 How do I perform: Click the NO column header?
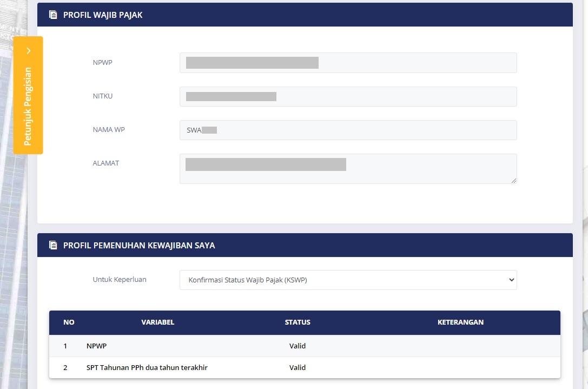click(69, 322)
